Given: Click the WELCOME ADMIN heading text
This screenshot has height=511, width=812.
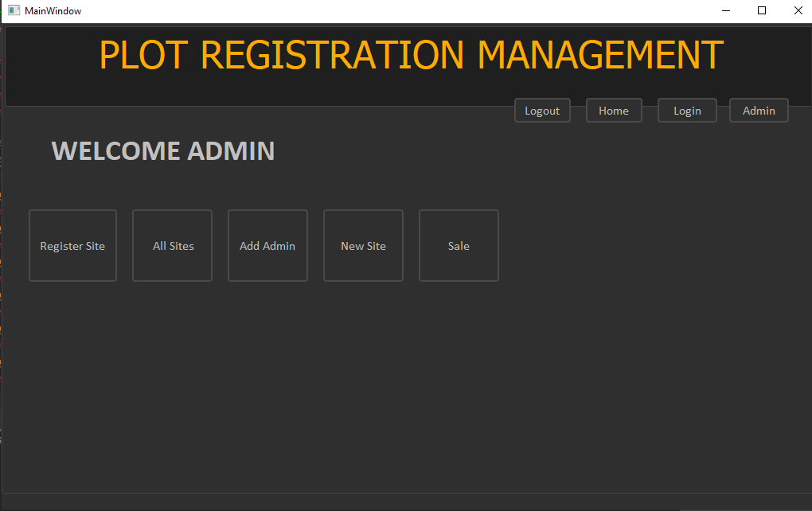Looking at the screenshot, I should coord(162,150).
